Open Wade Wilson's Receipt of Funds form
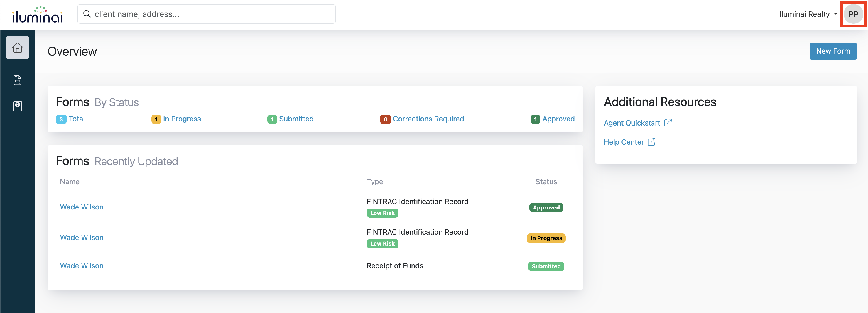 82,266
